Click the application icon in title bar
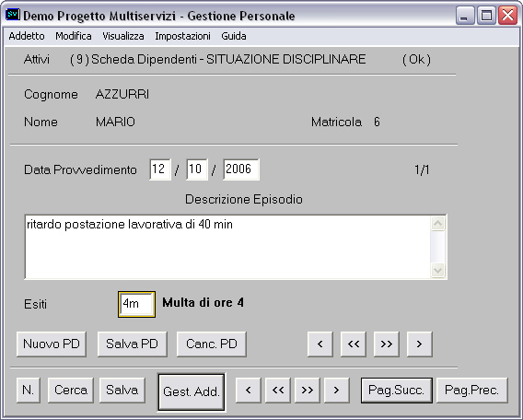Viewport: 523px width, 420px height. click(13, 15)
